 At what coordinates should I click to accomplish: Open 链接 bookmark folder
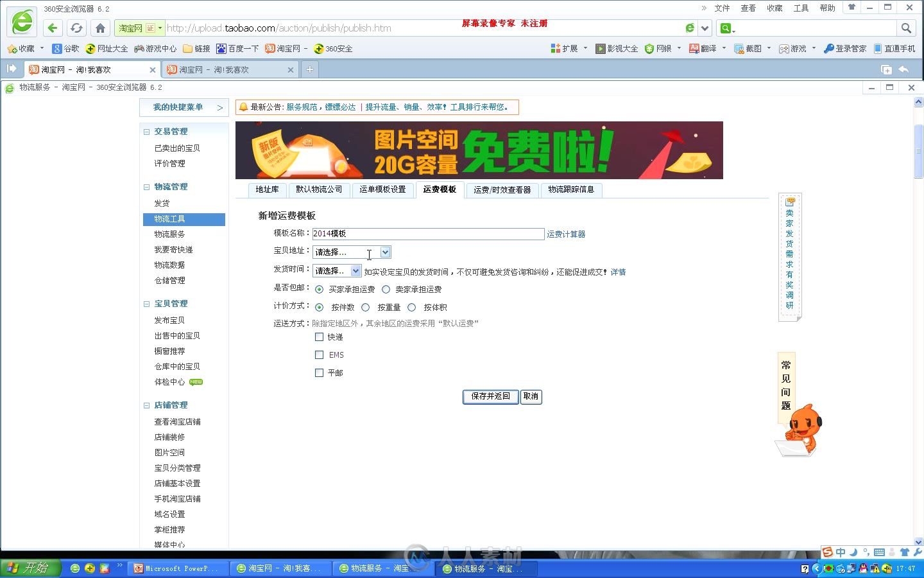196,49
